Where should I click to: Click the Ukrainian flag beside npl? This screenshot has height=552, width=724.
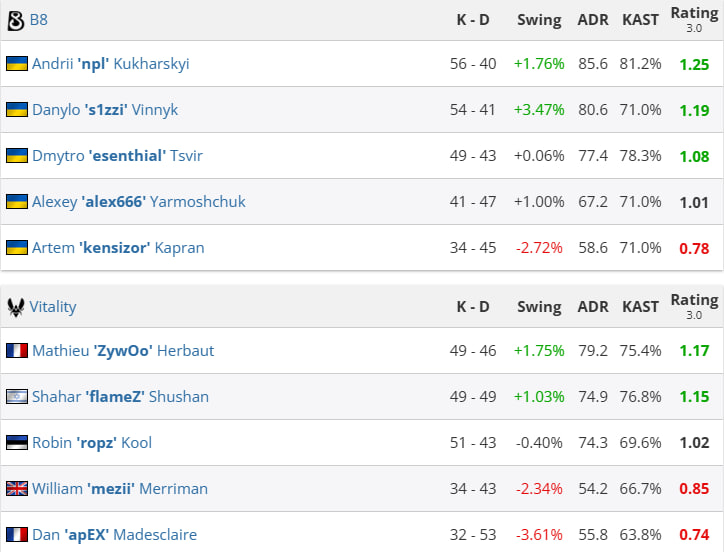coord(17,64)
